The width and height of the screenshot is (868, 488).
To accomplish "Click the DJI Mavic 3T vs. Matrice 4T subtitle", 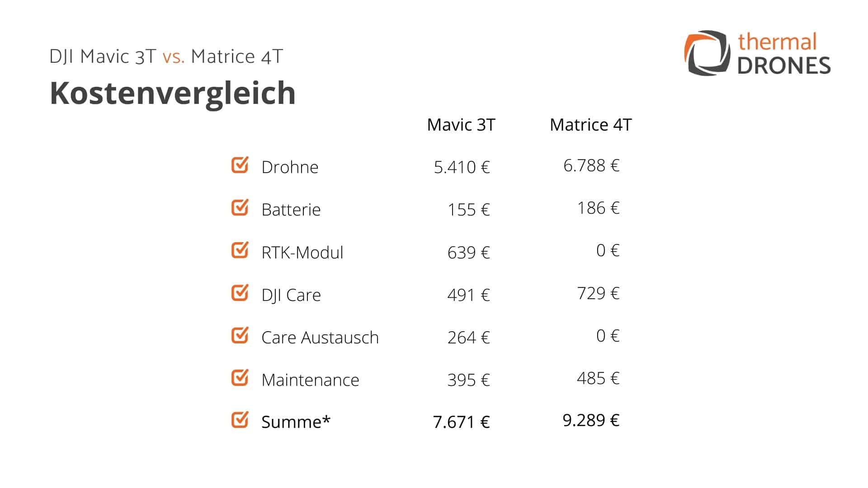I will click(166, 57).
